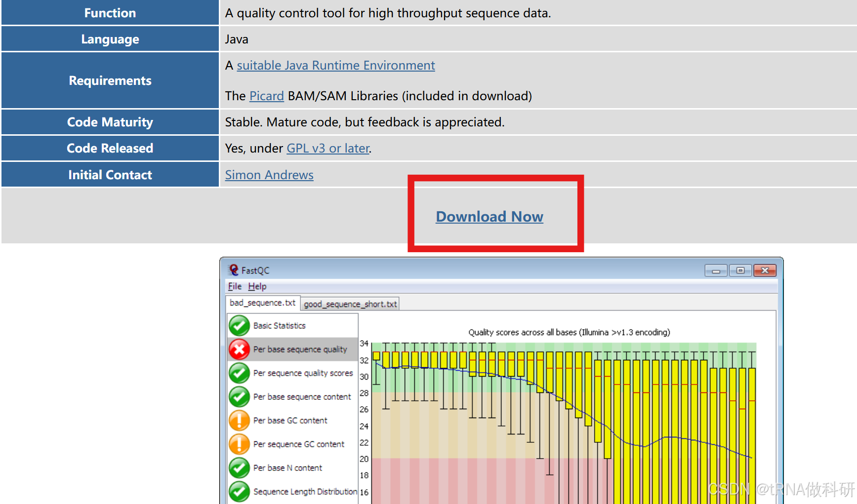
Task: Click the Java language value
Action: click(x=237, y=39)
